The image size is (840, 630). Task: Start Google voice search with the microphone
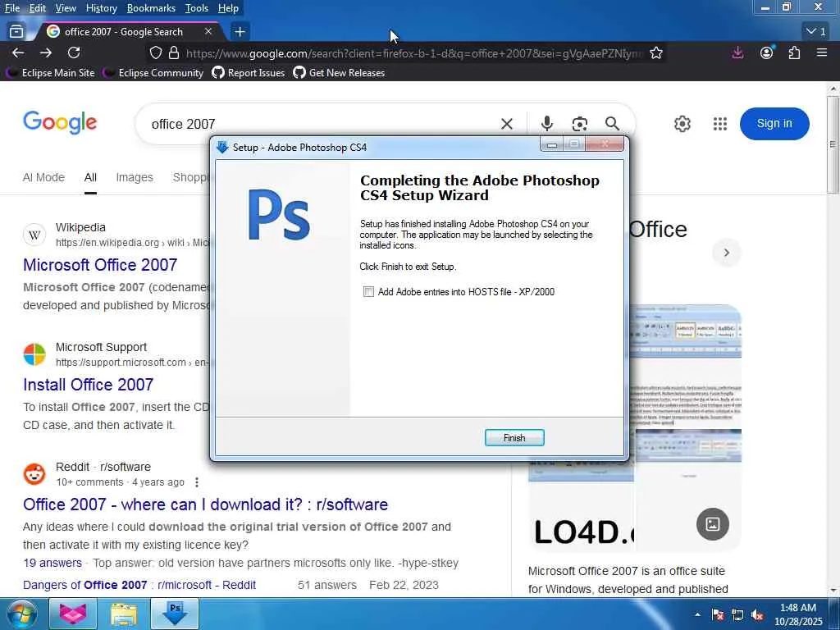(x=546, y=124)
